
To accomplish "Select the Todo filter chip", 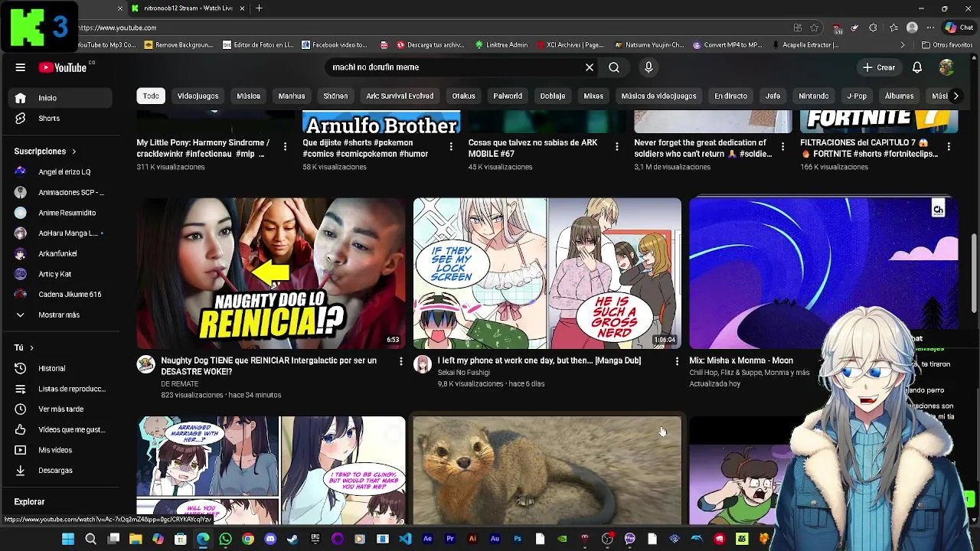I will 151,96.
